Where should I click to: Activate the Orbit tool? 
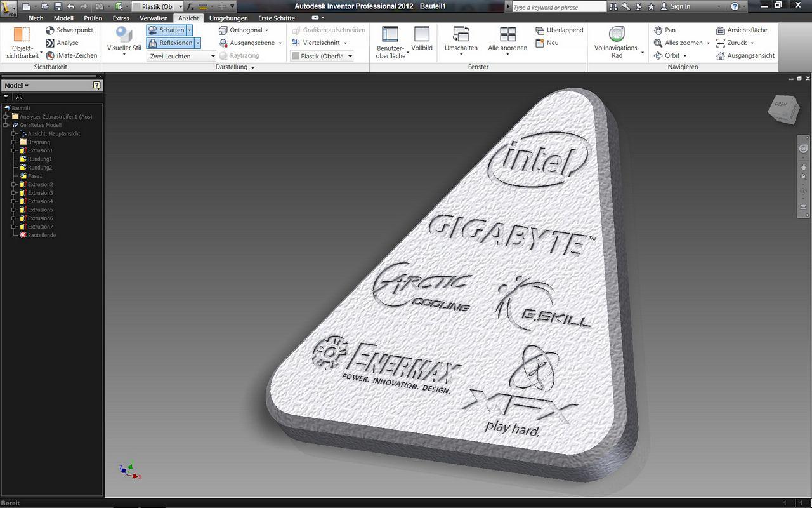667,55
